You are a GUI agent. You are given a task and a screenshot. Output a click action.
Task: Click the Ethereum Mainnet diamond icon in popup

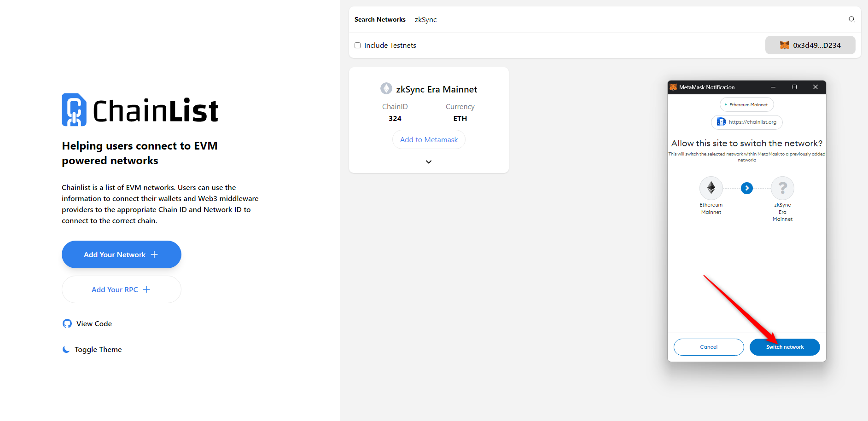point(711,188)
